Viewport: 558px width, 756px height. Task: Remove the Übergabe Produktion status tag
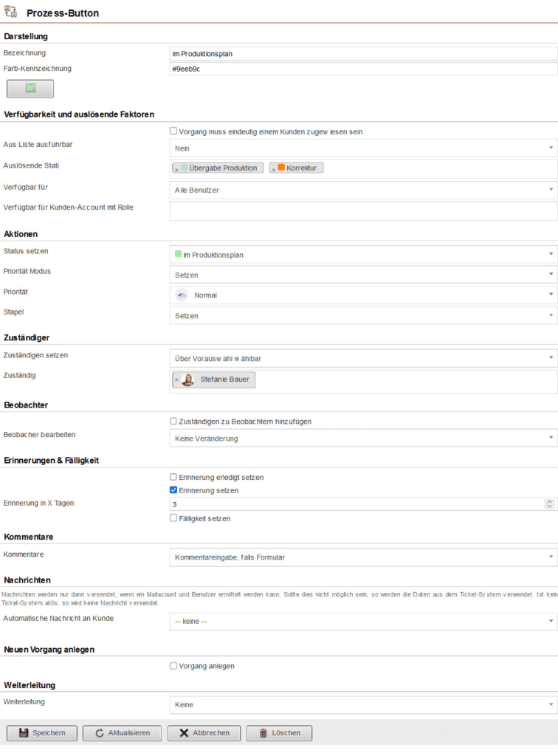pyautogui.click(x=177, y=168)
